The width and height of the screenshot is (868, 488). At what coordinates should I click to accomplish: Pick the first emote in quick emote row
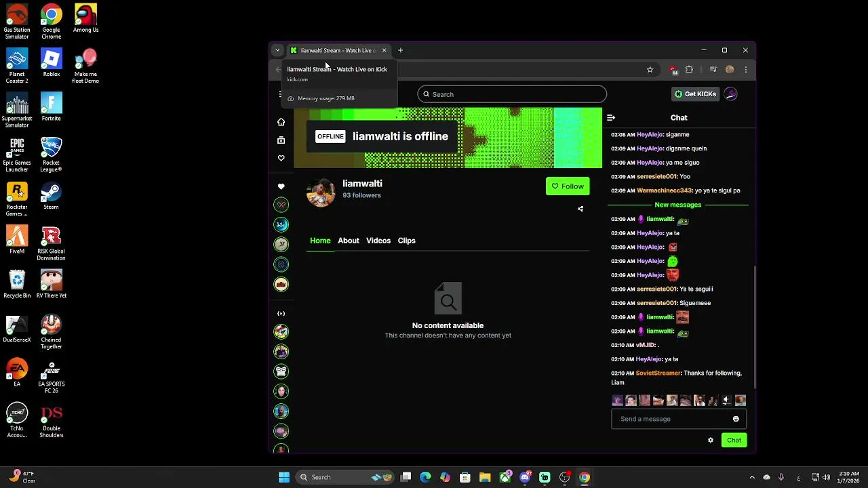coord(617,401)
